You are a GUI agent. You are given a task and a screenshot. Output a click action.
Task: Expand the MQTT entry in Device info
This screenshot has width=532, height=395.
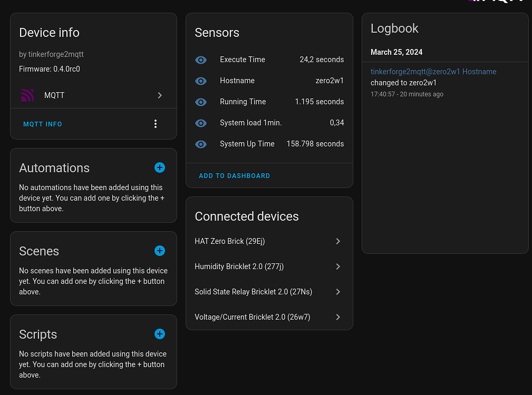160,95
